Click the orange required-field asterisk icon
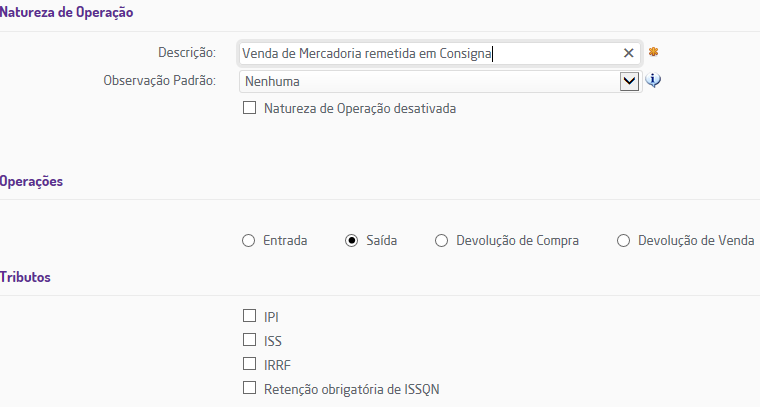 654,52
